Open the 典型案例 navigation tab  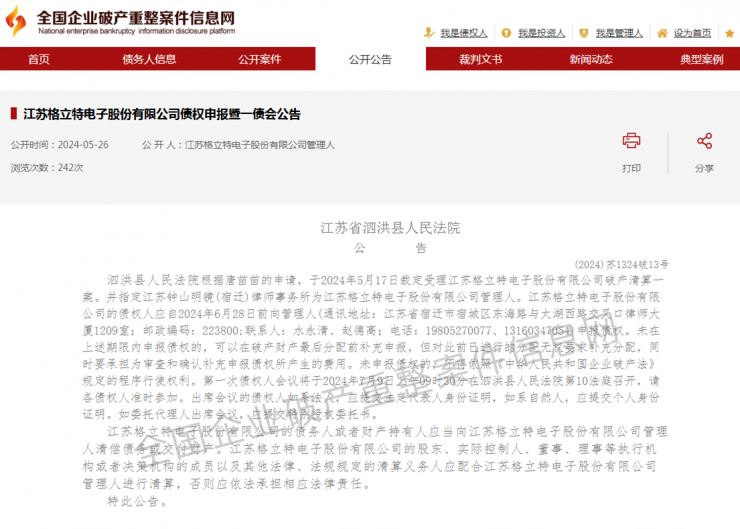click(701, 60)
